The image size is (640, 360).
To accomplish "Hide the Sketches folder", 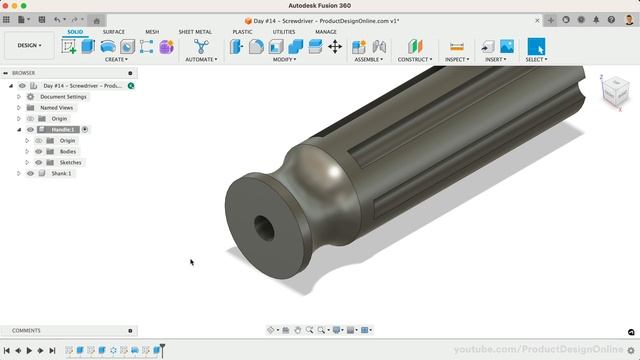I will tap(38, 162).
